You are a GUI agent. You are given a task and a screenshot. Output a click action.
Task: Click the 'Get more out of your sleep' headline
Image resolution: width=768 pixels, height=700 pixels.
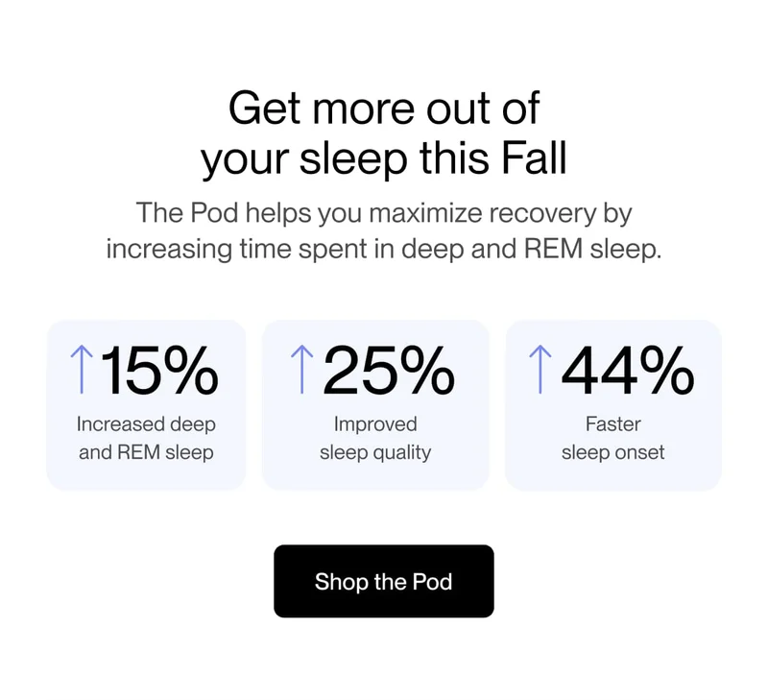[384, 132]
